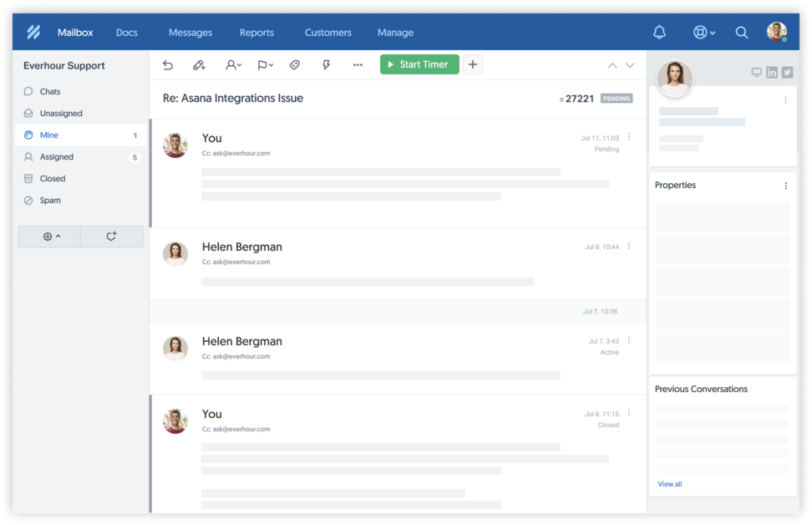Screen dimensions: 812x525
Task: Open the assignee person dropdown
Action: tap(231, 64)
